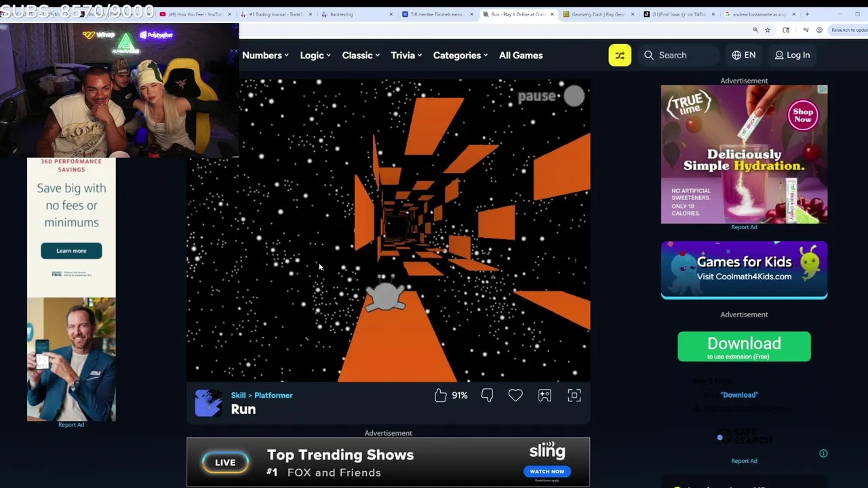This screenshot has height=488, width=868.
Task: Open the EN language selector
Action: click(744, 55)
